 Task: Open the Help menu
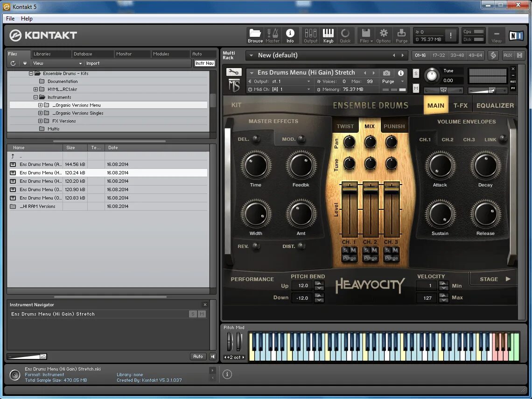[27, 19]
